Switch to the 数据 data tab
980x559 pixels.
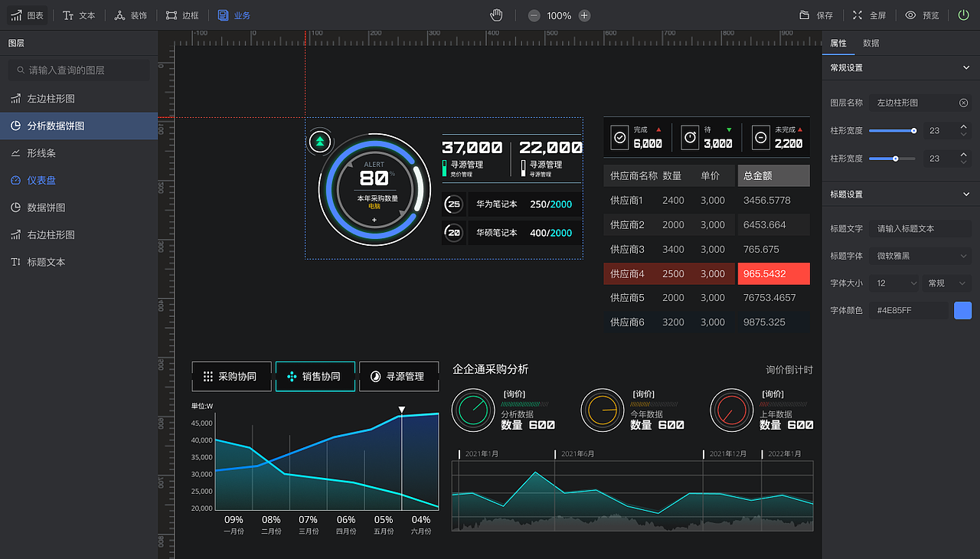(x=871, y=43)
